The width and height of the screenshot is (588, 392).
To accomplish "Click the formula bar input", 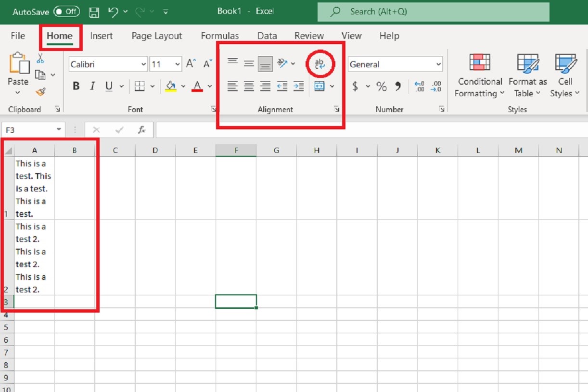I will (371, 130).
